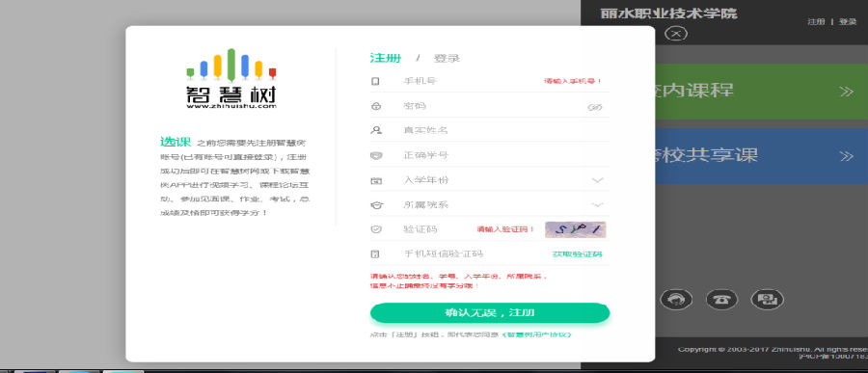
Task: Open the telephone contact icon
Action: coord(721,300)
